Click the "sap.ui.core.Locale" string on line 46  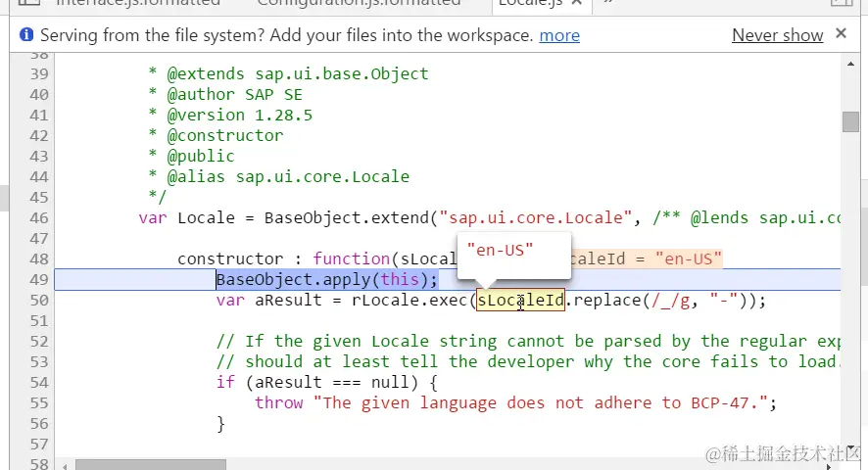[535, 218]
